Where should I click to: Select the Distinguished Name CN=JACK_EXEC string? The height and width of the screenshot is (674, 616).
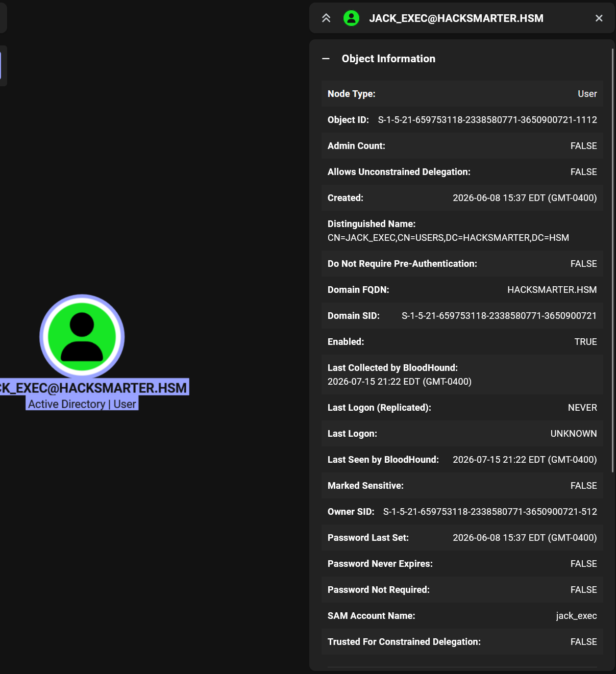(448, 238)
